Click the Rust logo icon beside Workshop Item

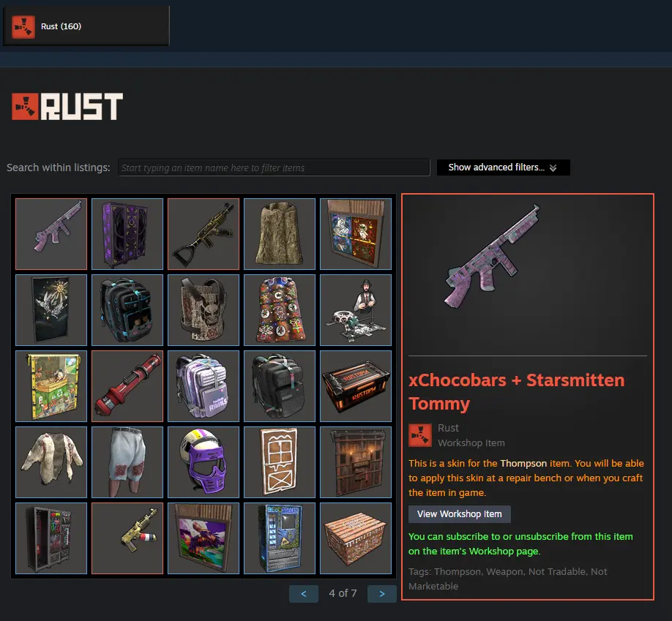(x=420, y=435)
